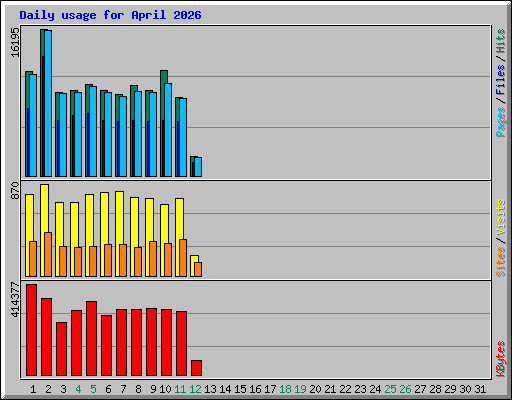This screenshot has width=512, height=400.
Task: Click the 'Hits' legend label
Action: tap(501, 41)
